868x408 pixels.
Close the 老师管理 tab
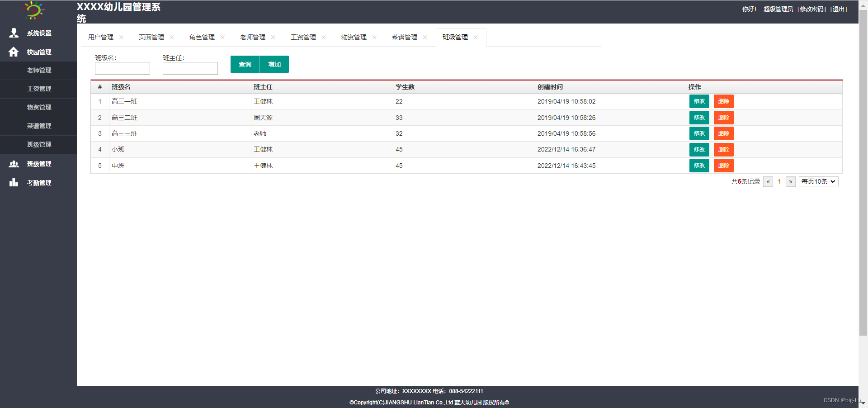pyautogui.click(x=273, y=38)
